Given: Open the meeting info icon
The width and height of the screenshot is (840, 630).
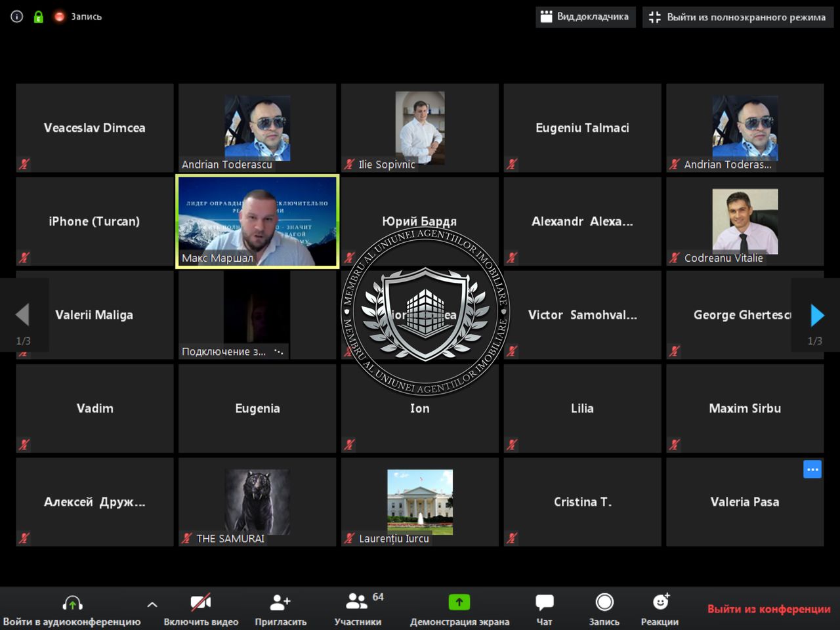Looking at the screenshot, I should click(x=17, y=16).
